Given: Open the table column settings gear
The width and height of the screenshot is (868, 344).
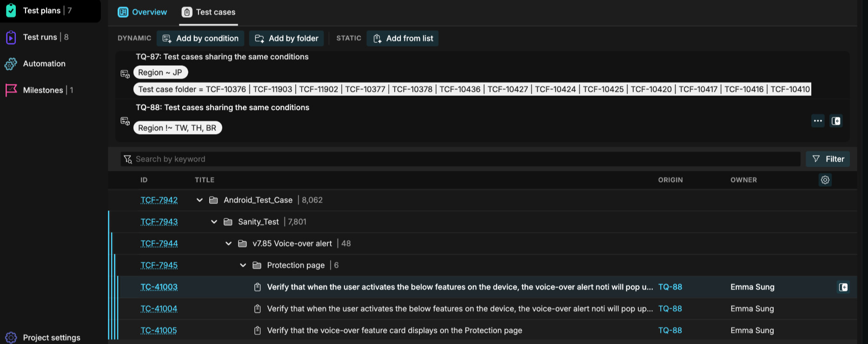Looking at the screenshot, I should point(825,180).
